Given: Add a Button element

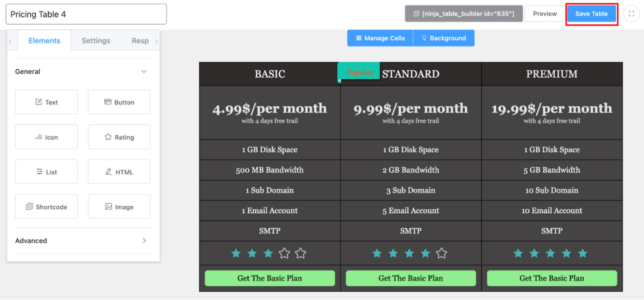Looking at the screenshot, I should tap(119, 102).
